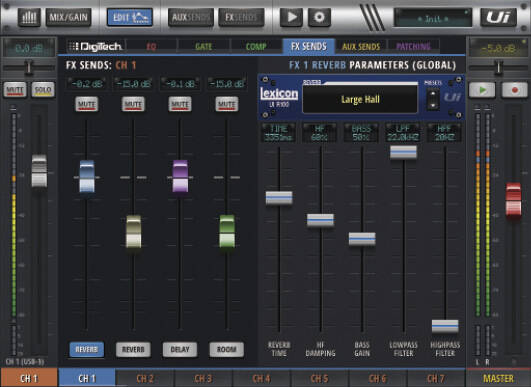531x387 pixels.
Task: Open the Ui logo settings button
Action: (498, 17)
